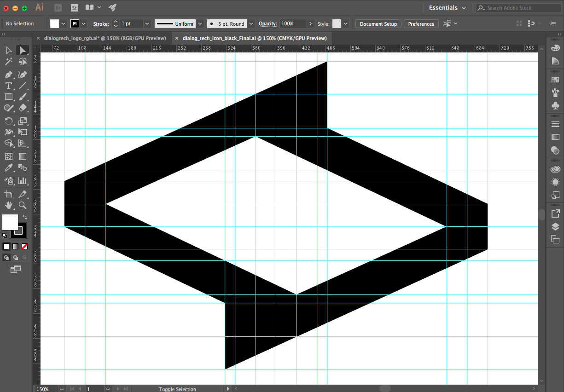
Task: Select the Slice tool
Action: pyautogui.click(x=22, y=194)
